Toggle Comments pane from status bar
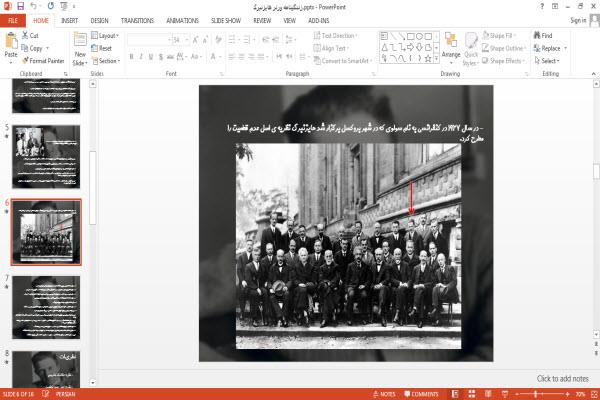Screen dimensions: 600x400 click(x=421, y=394)
